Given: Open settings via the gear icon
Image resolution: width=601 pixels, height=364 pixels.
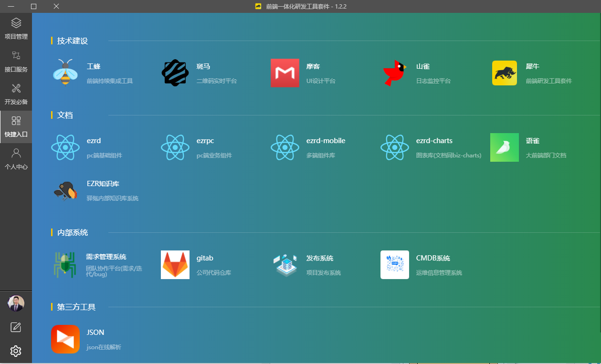Looking at the screenshot, I should point(16,351).
